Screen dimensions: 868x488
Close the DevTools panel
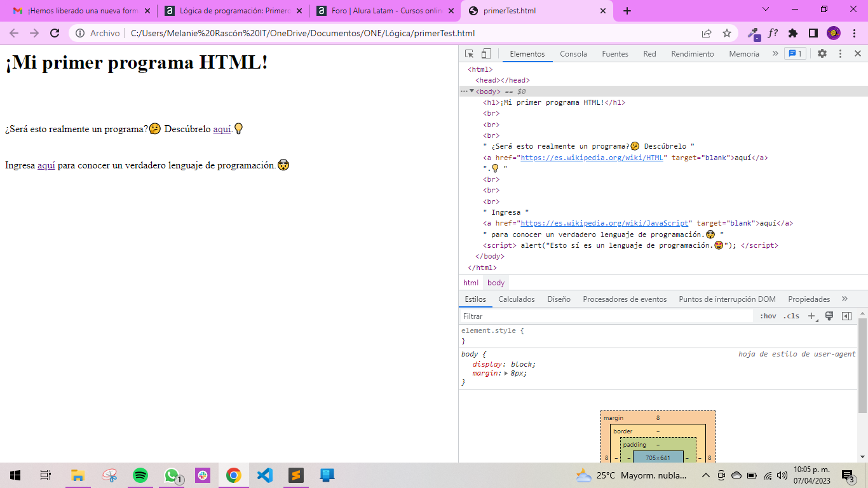857,54
